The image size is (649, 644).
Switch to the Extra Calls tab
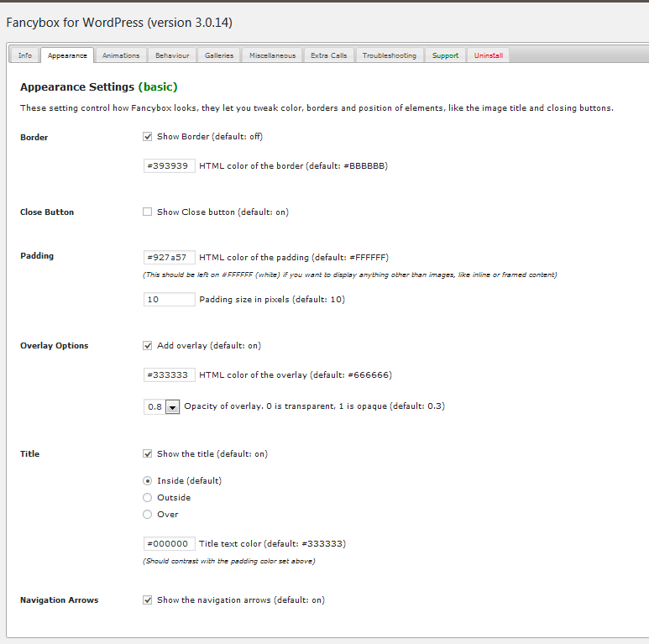click(x=328, y=55)
